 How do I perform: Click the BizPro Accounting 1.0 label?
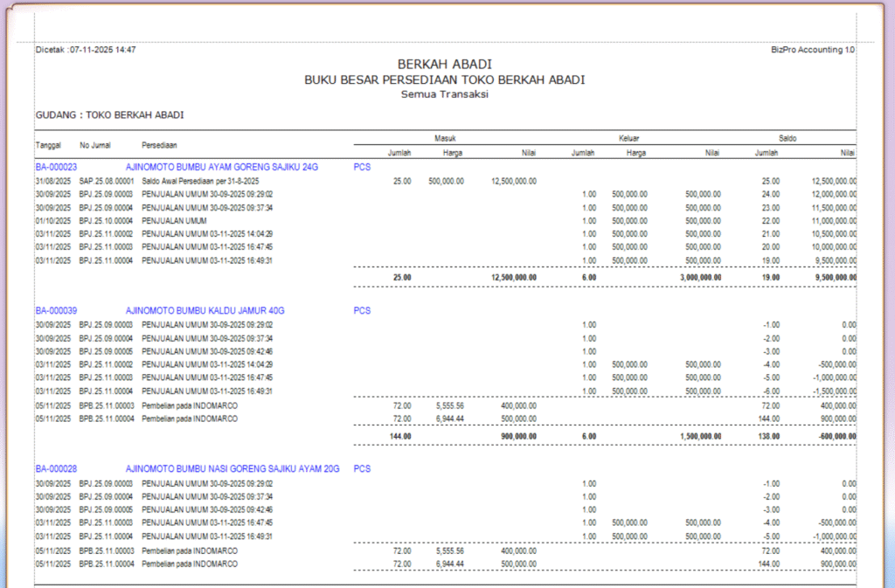coord(813,50)
